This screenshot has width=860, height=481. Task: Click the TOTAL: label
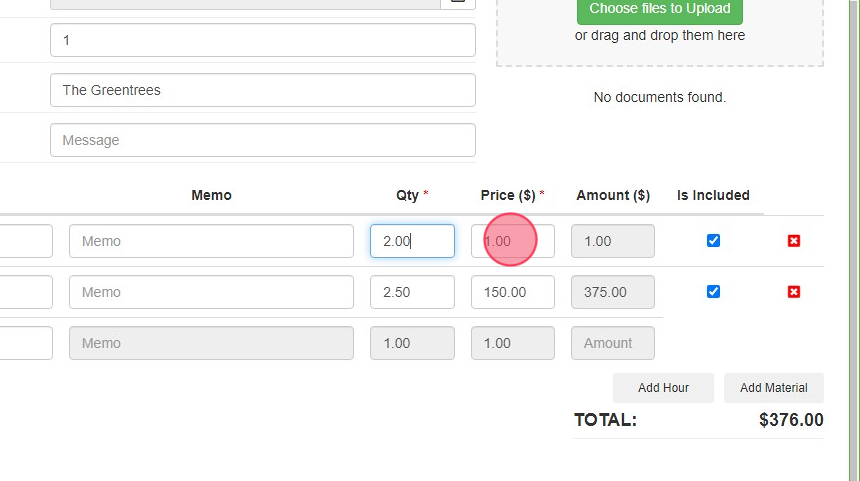[606, 420]
